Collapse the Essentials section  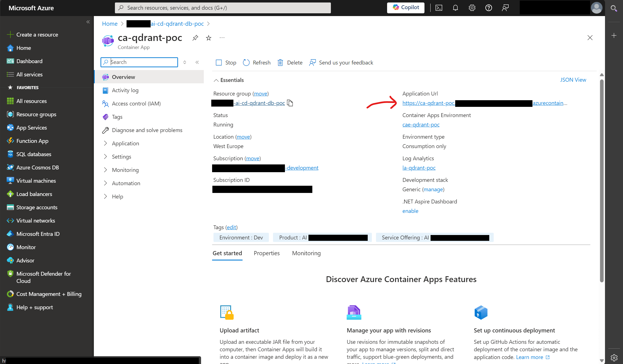[229, 80]
